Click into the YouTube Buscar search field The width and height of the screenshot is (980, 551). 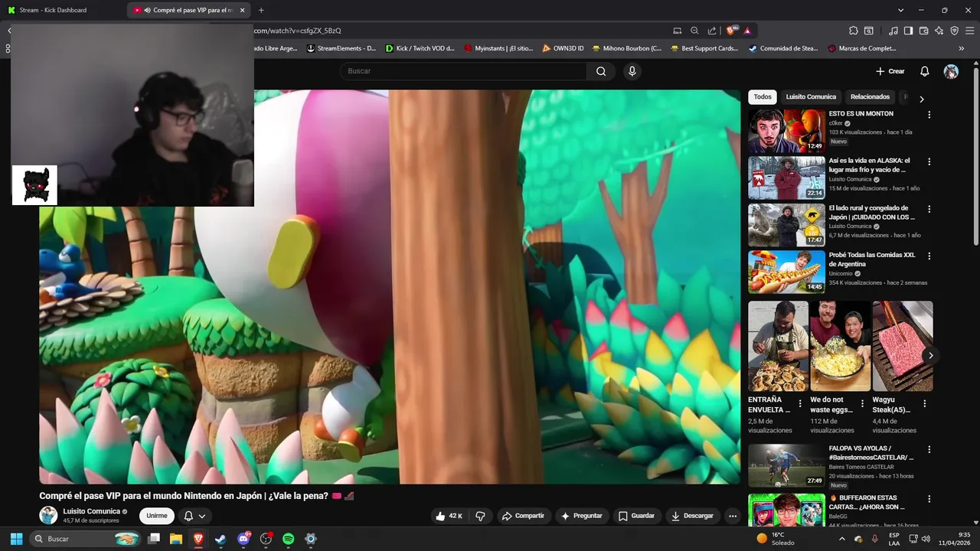[x=463, y=71]
